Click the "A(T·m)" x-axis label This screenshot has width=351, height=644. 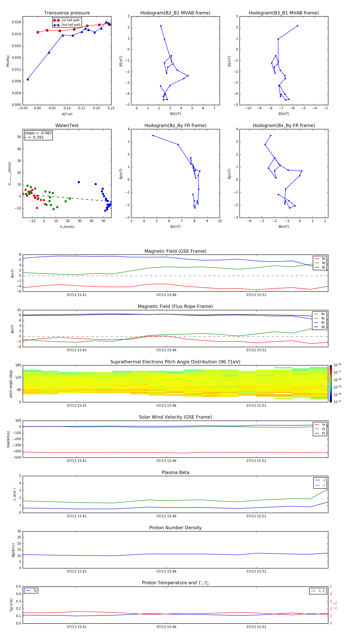point(67,114)
